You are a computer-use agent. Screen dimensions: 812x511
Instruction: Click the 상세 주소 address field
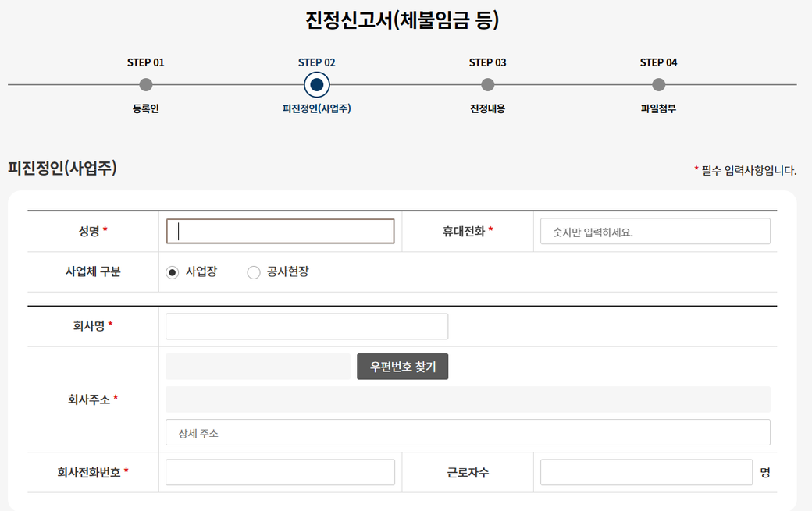click(x=468, y=432)
